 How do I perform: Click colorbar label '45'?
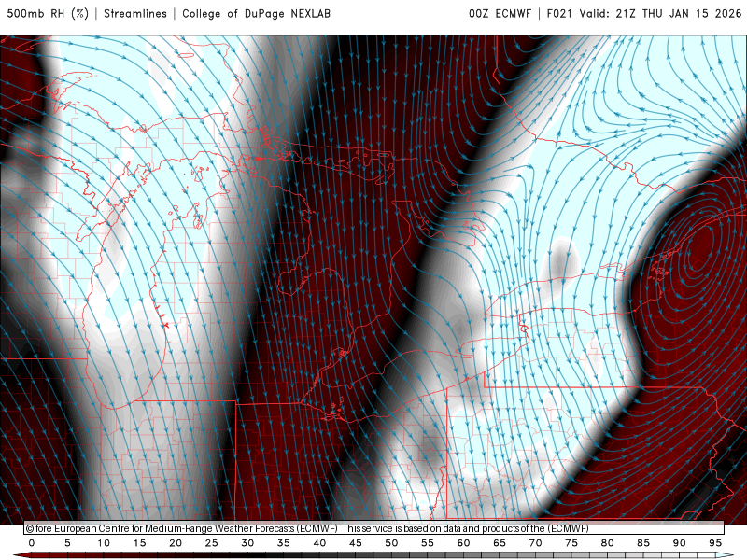click(x=356, y=543)
